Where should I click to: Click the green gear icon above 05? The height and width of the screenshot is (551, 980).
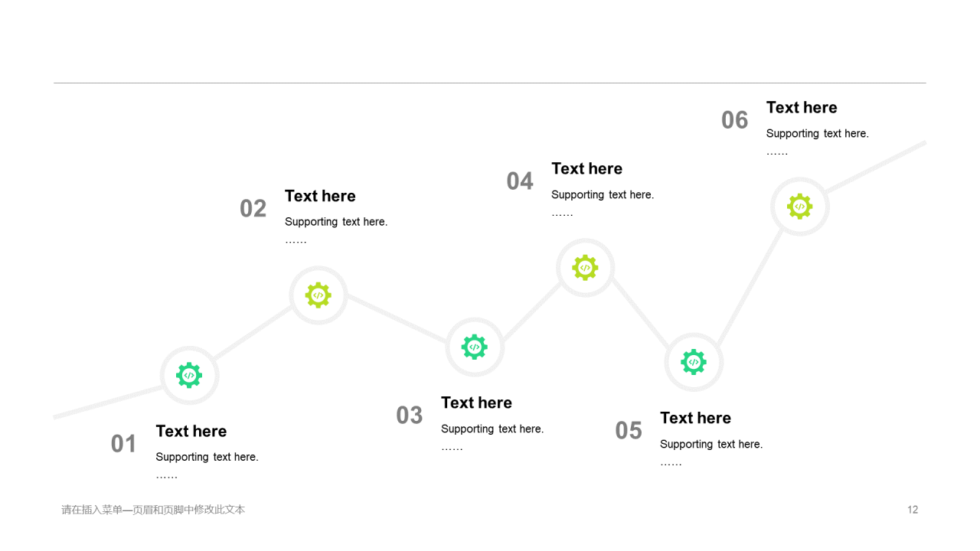pyautogui.click(x=694, y=362)
